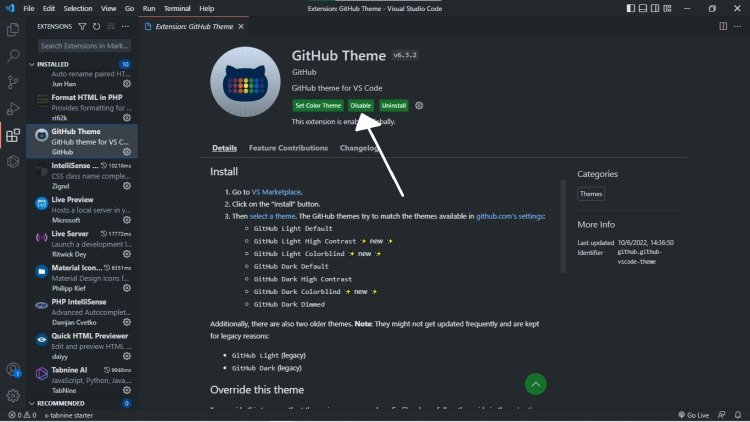Click the green scroll-to-top button
This screenshot has width=750, height=422.
click(536, 384)
